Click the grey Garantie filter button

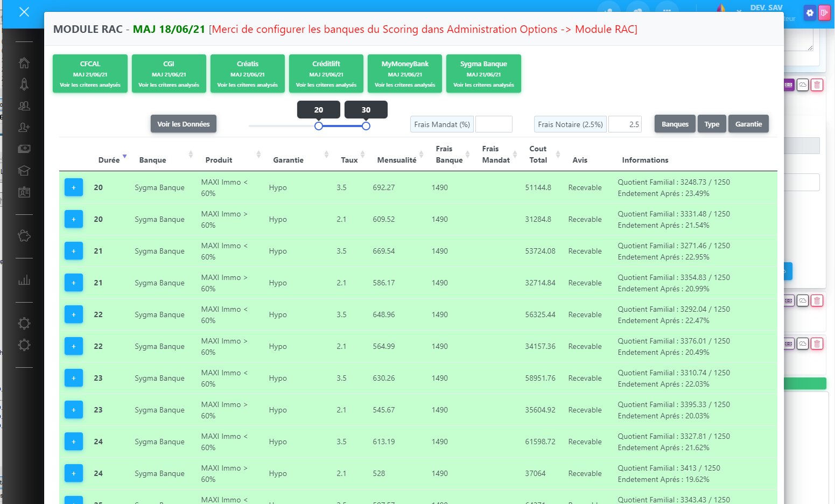(748, 124)
